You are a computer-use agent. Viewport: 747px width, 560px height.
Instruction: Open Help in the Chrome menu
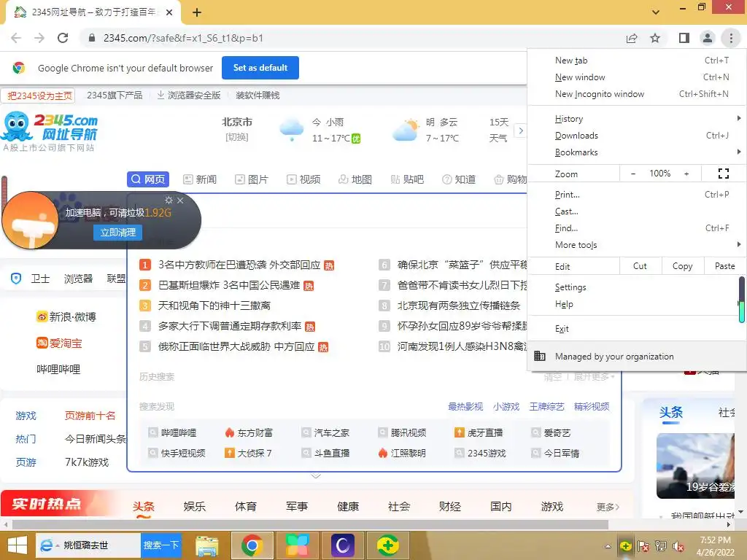coord(637,304)
